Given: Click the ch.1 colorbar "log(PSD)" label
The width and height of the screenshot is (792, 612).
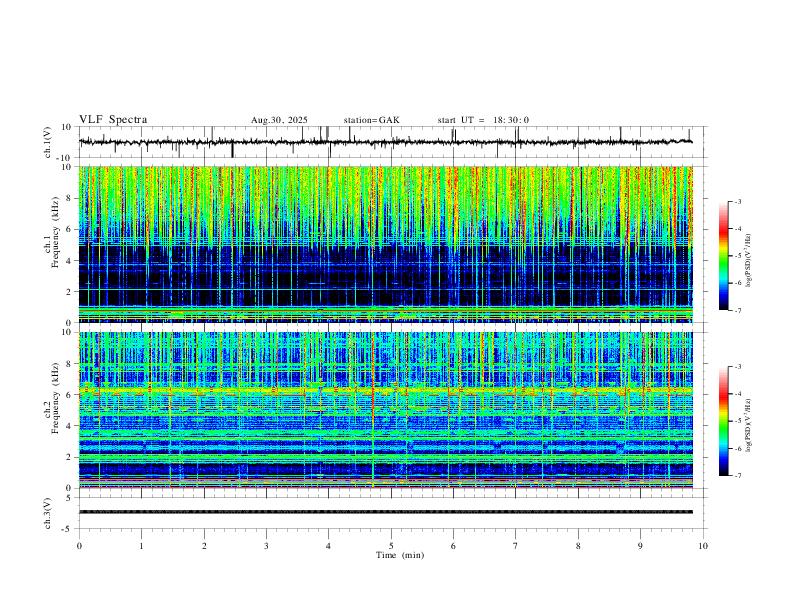Looking at the screenshot, I should click(x=748, y=261).
